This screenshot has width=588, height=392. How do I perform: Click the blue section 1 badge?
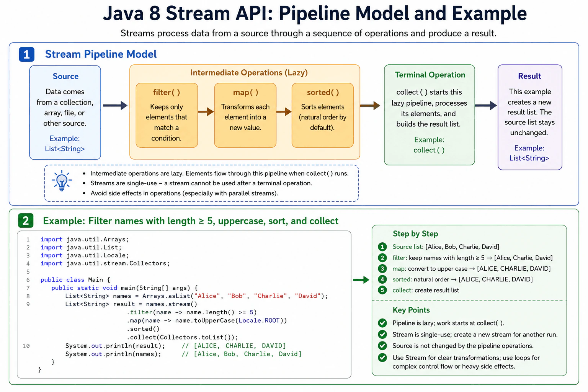[27, 54]
